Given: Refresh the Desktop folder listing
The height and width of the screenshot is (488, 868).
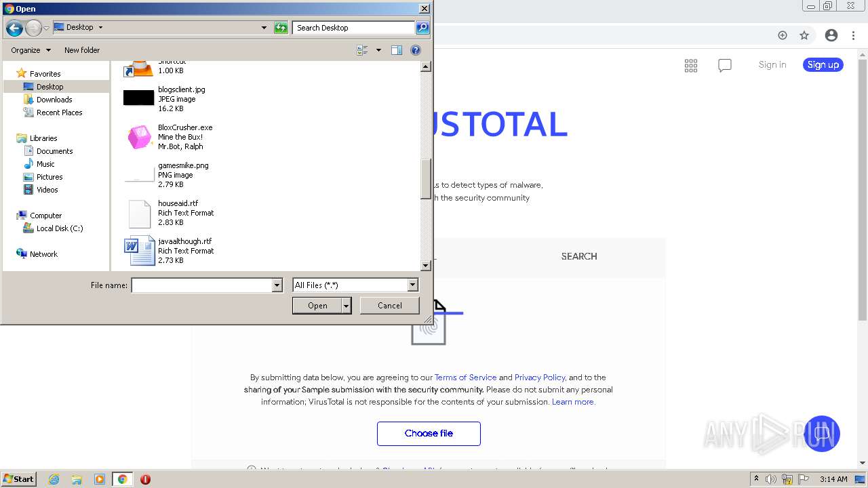Looking at the screenshot, I should pyautogui.click(x=281, y=28).
